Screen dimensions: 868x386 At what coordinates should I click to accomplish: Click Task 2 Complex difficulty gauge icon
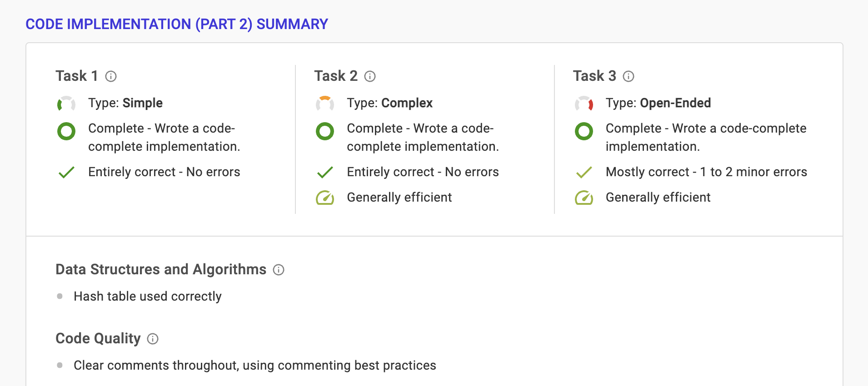click(325, 104)
